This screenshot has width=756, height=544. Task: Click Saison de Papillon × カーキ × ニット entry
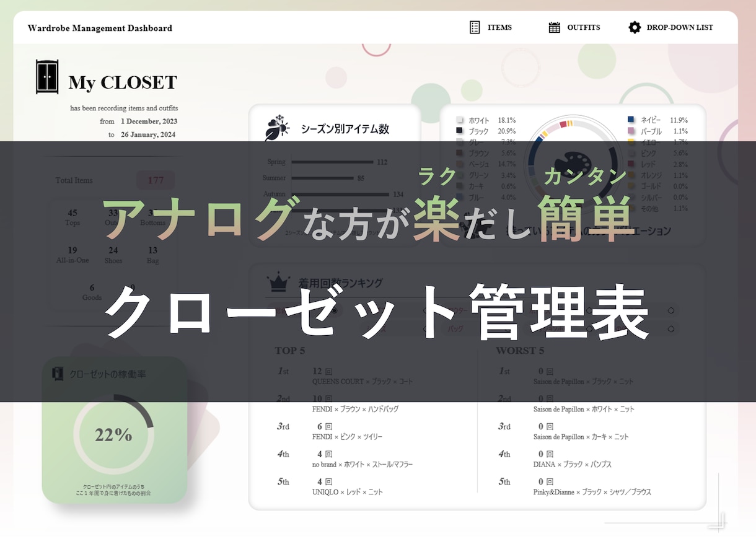(581, 437)
